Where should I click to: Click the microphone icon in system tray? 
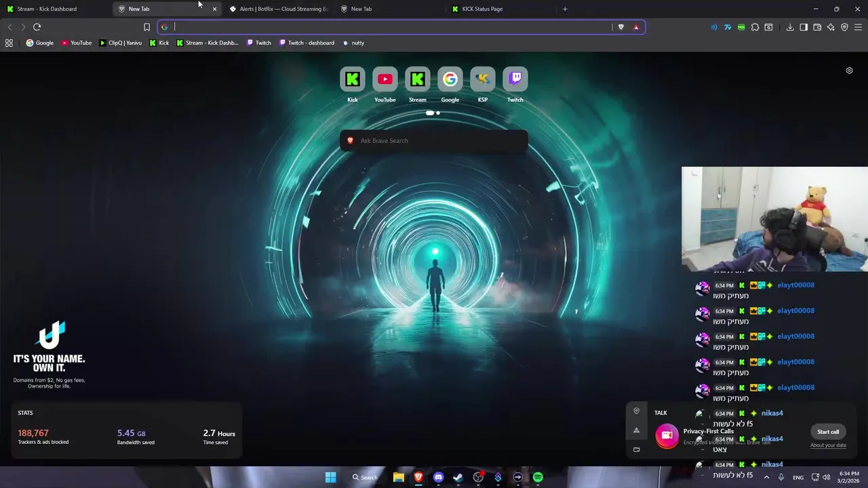[781, 477]
